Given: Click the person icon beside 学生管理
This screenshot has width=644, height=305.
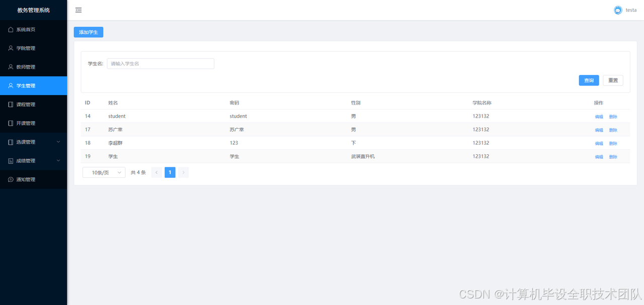Looking at the screenshot, I should [11, 86].
